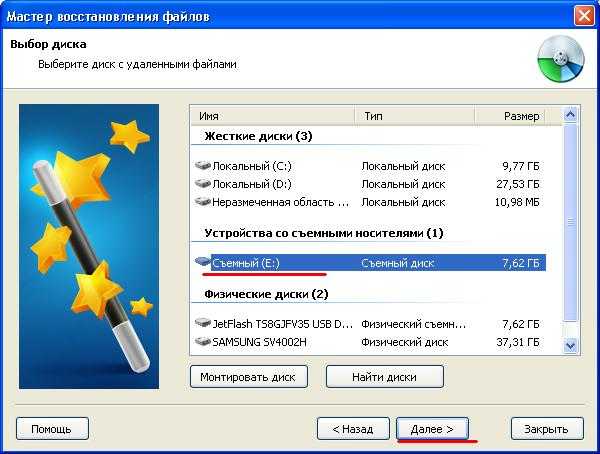Screen dimensions: 600x454
Task: Click the Съемный диск type cell
Action: point(398,263)
